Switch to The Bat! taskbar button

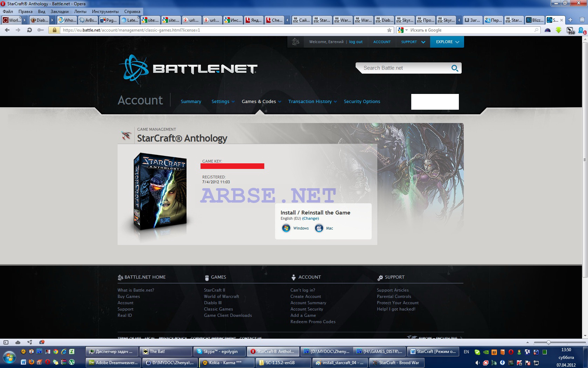coord(166,352)
